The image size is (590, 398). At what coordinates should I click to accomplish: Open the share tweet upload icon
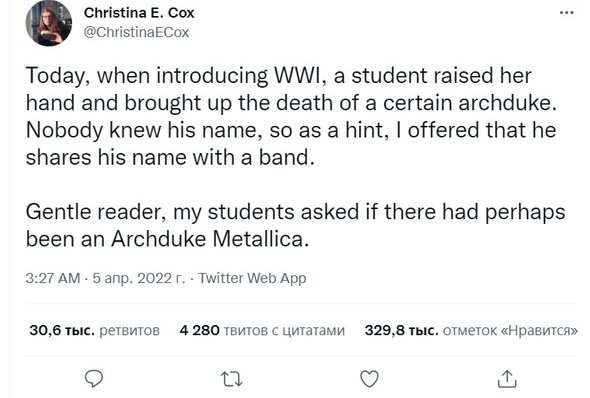coord(507,379)
